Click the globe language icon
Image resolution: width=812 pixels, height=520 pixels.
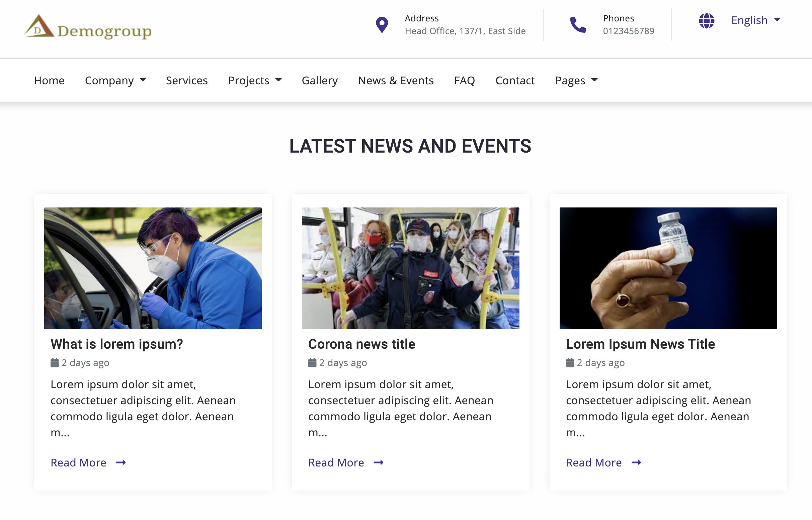(x=706, y=21)
